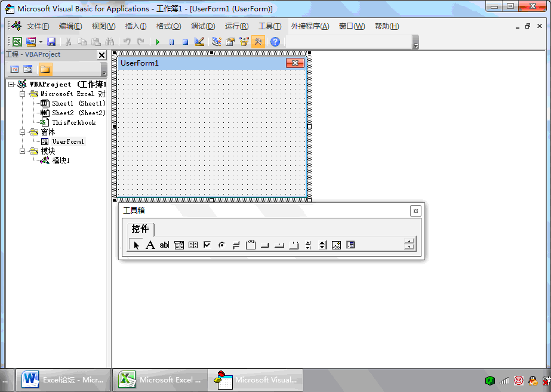Click the Copy toolbar icon
Viewport: 551px width, 392px height.
pos(82,42)
